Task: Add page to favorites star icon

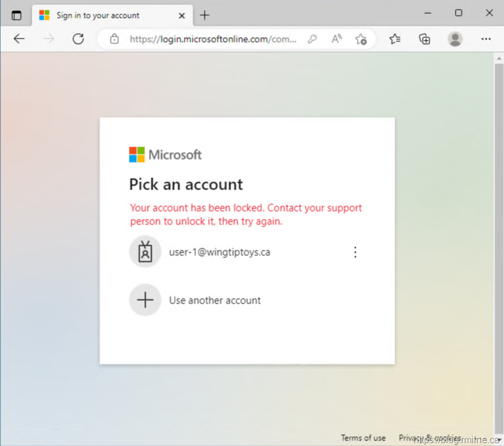Action: [361, 39]
